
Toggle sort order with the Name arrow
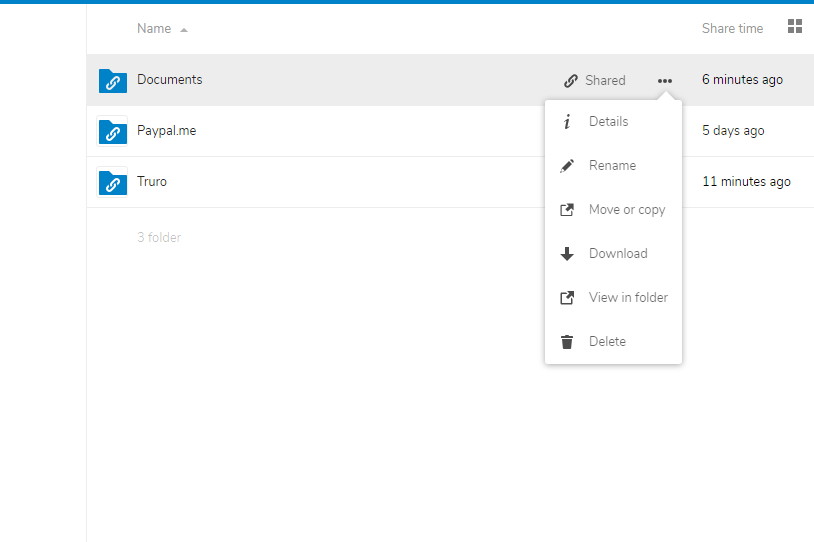tap(184, 30)
